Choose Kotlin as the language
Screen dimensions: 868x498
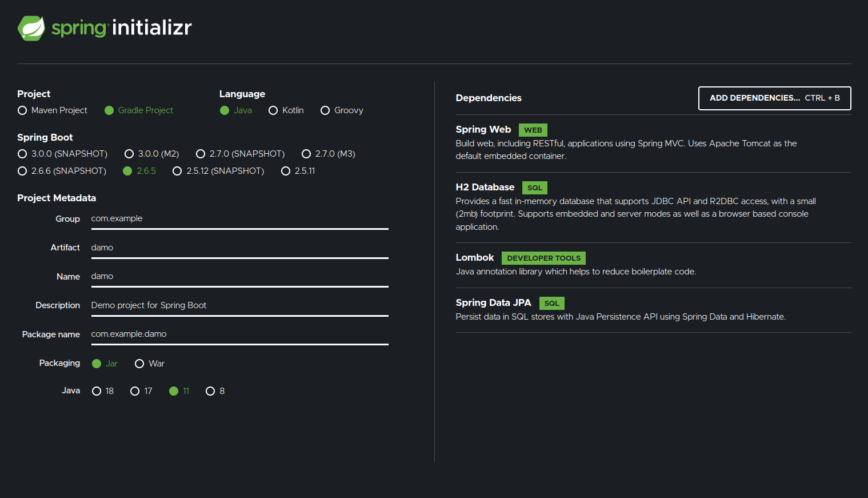click(x=286, y=110)
